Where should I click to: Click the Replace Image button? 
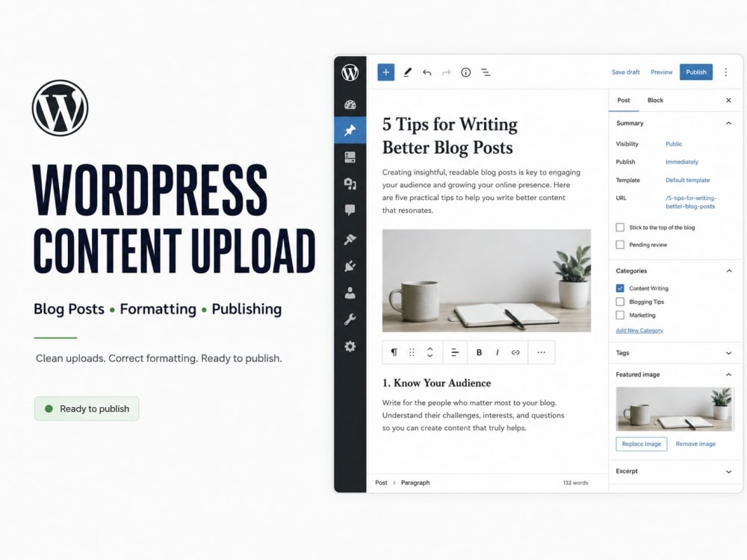click(641, 444)
